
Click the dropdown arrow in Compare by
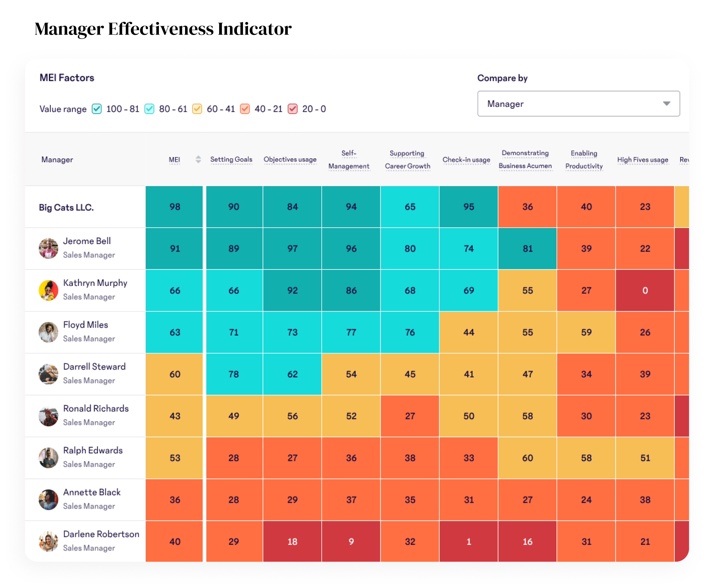pos(666,104)
